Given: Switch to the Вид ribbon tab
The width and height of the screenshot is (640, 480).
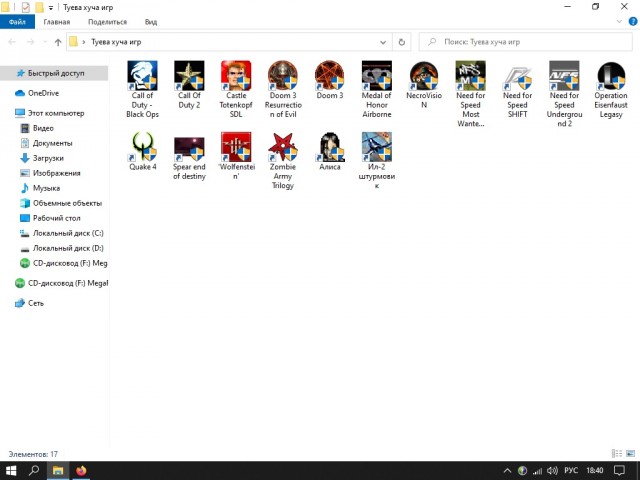Looking at the screenshot, I should [x=151, y=22].
